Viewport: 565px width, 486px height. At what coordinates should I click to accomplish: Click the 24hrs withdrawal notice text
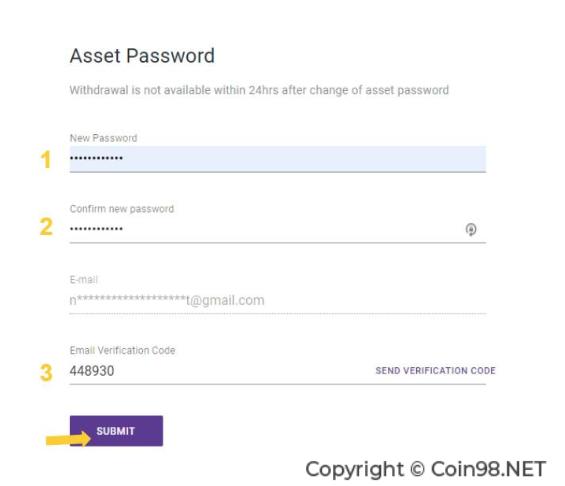pyautogui.click(x=259, y=90)
